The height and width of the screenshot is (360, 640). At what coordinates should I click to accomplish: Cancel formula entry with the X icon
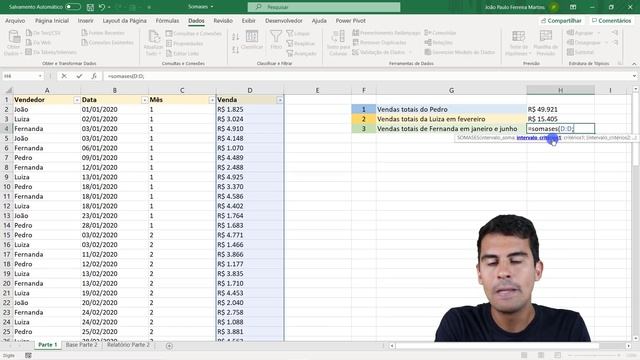[64, 76]
